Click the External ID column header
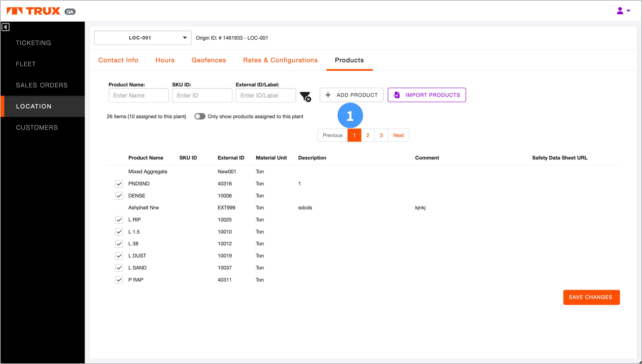Viewport: 642px width, 364px height. (231, 158)
